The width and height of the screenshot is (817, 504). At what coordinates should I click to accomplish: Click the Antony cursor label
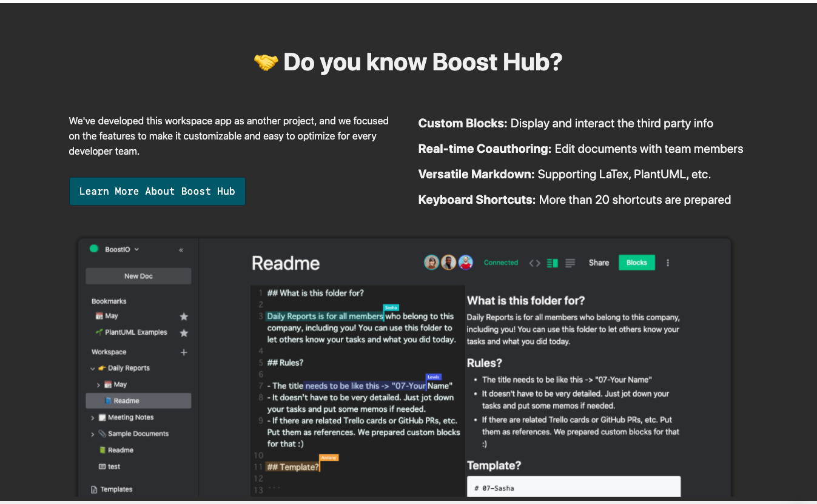(x=329, y=458)
